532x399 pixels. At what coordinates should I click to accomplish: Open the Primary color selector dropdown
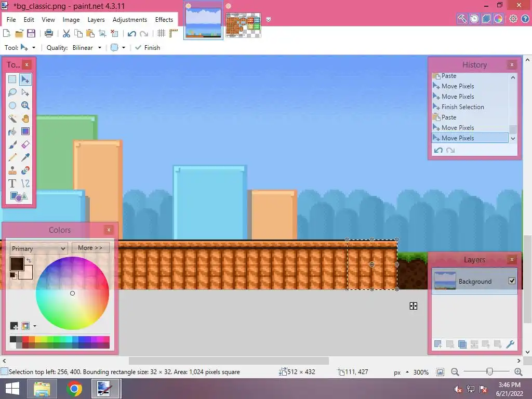pyautogui.click(x=38, y=248)
